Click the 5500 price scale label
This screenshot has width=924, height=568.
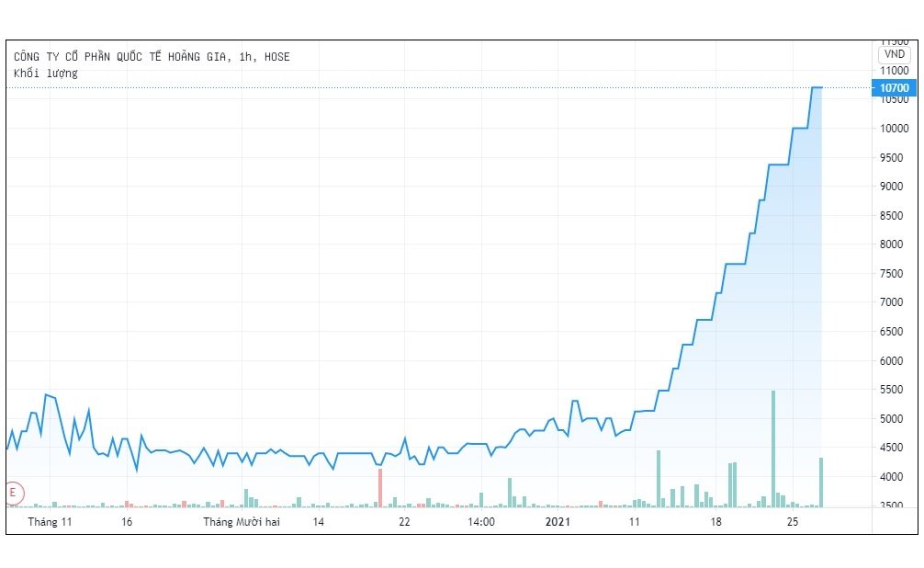pyautogui.click(x=895, y=391)
